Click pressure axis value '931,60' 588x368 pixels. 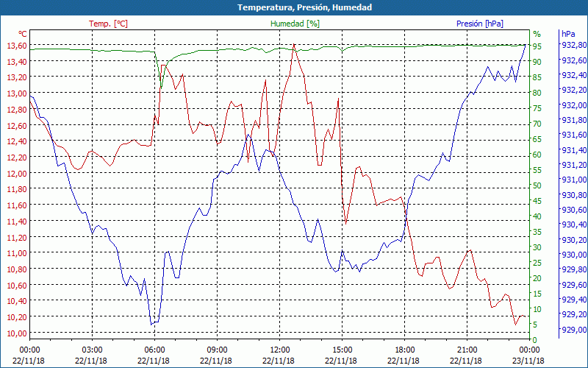[x=573, y=135]
